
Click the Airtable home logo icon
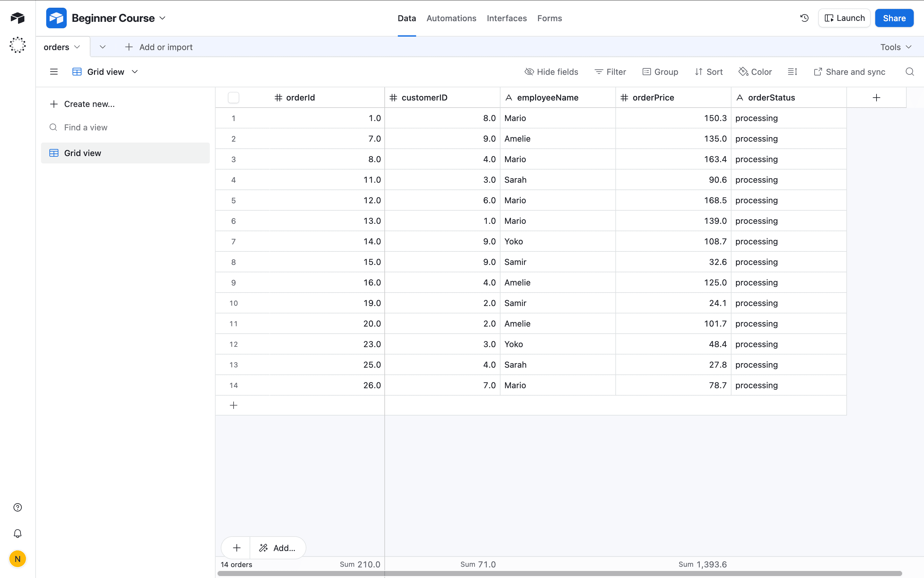(x=18, y=18)
